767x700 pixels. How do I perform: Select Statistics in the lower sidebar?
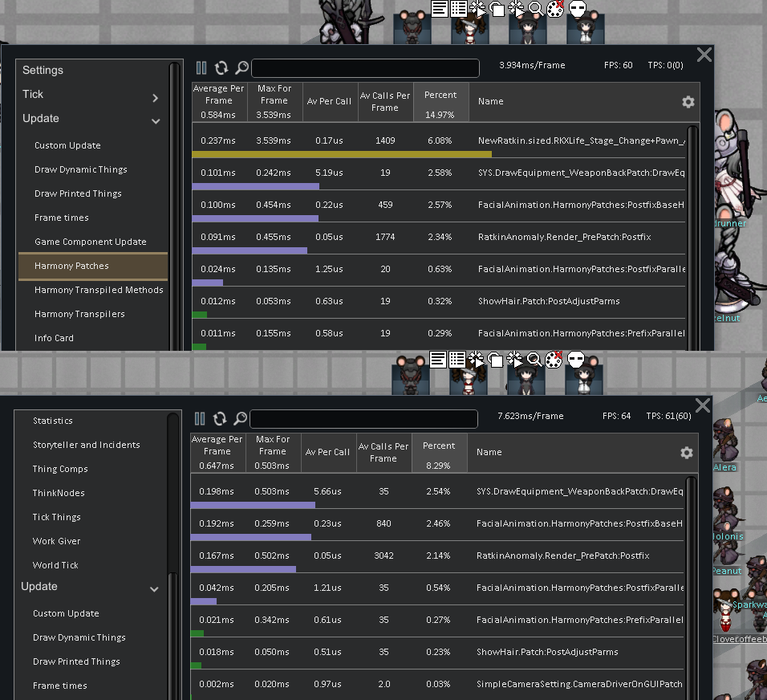pyautogui.click(x=53, y=421)
